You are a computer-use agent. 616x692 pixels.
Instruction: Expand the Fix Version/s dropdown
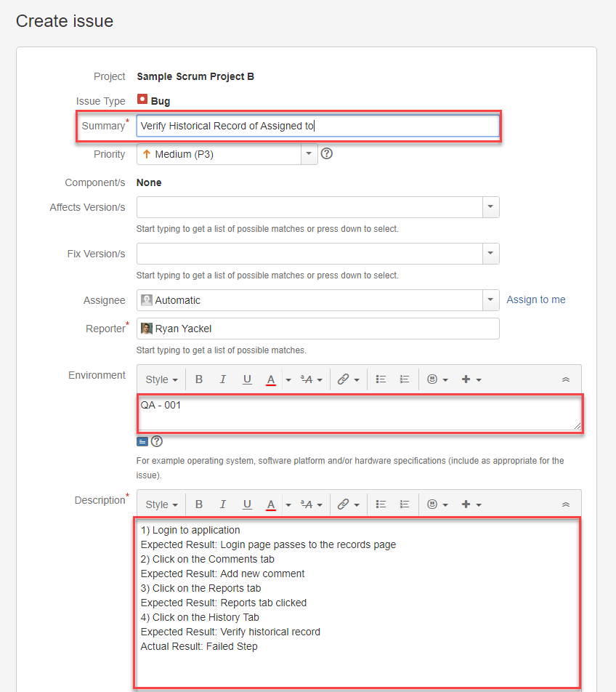[491, 254]
